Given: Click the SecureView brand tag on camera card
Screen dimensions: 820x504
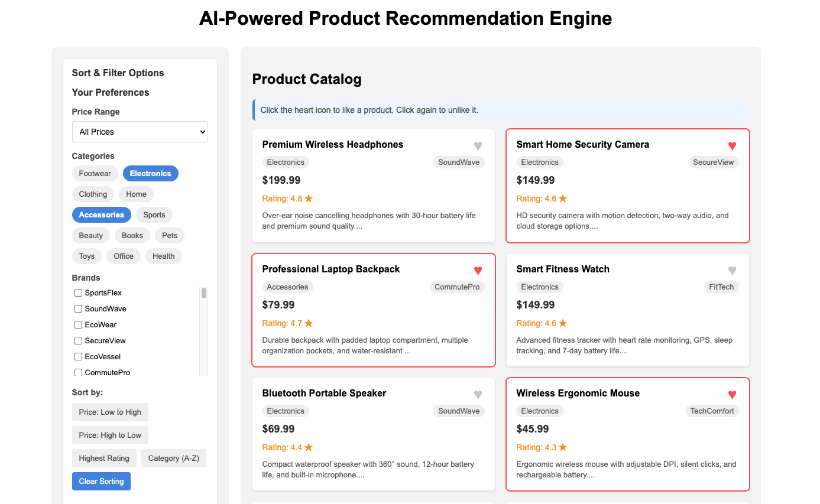Looking at the screenshot, I should tap(714, 162).
